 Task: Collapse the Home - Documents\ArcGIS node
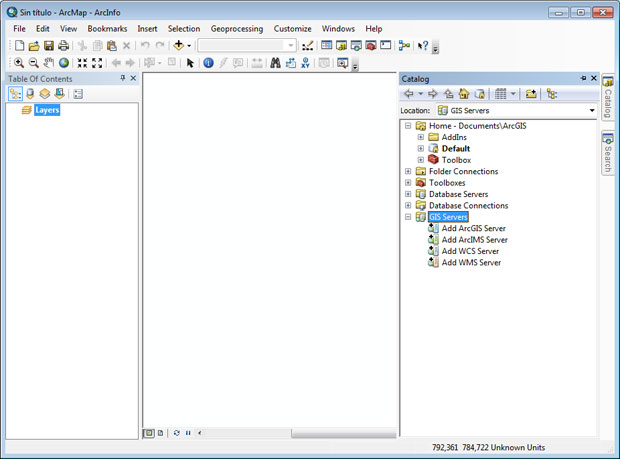408,126
